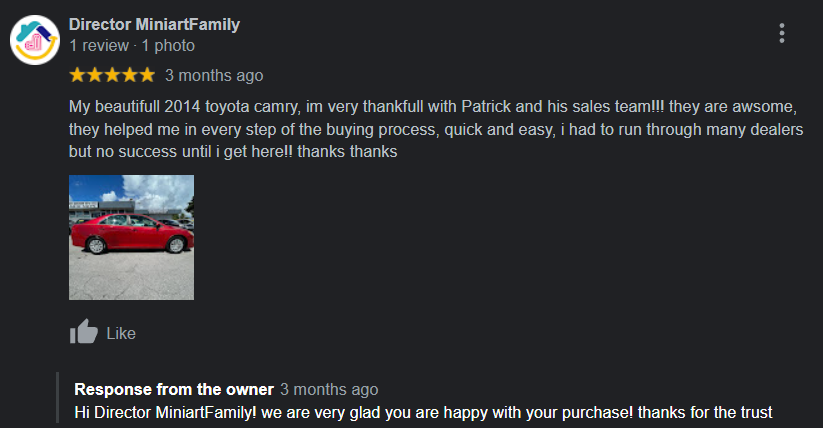Click the first star in the rating
The image size is (823, 428).
[x=78, y=75]
